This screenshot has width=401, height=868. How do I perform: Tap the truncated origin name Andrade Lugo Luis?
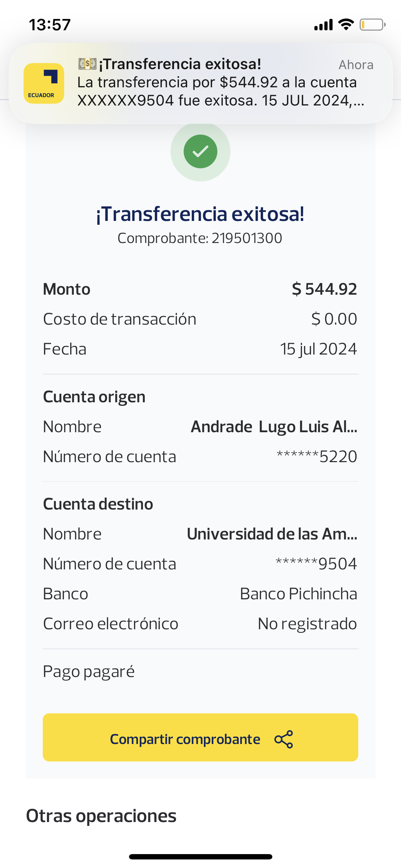pyautogui.click(x=274, y=427)
